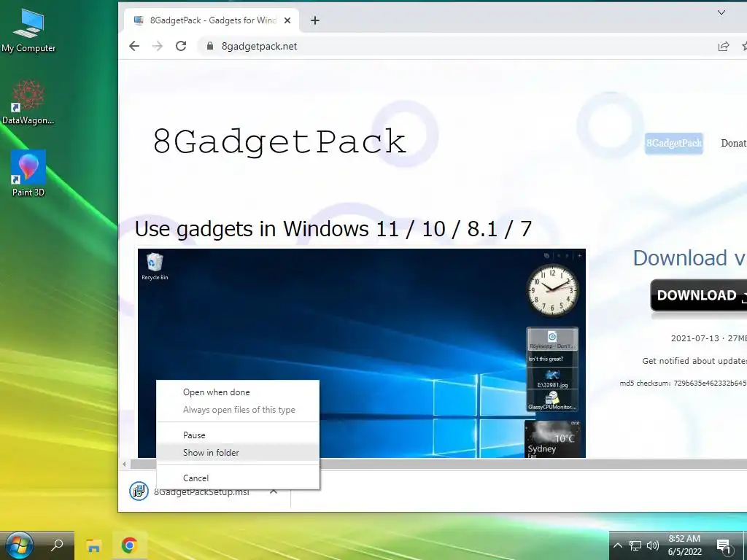Image resolution: width=747 pixels, height=560 pixels.
Task: Click the volume speaker tray icon
Action: 653,545
